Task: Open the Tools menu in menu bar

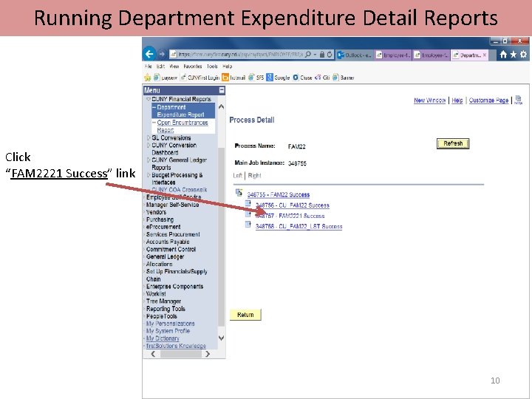Action: [x=212, y=66]
